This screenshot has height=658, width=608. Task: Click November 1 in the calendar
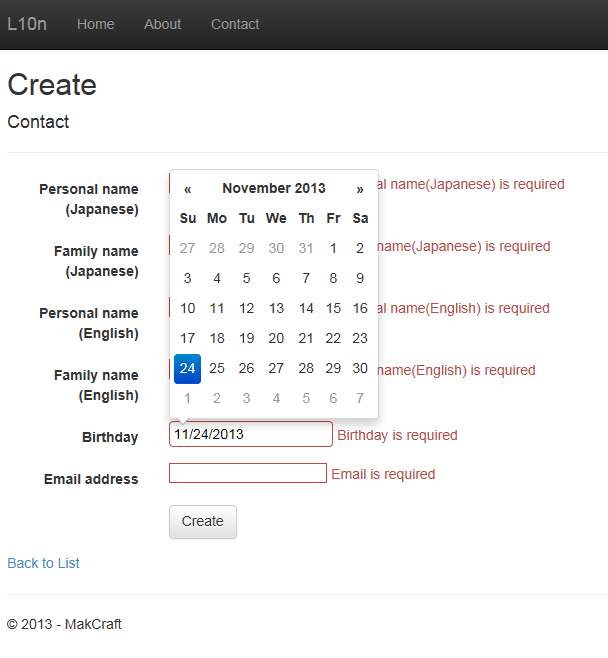coord(333,248)
